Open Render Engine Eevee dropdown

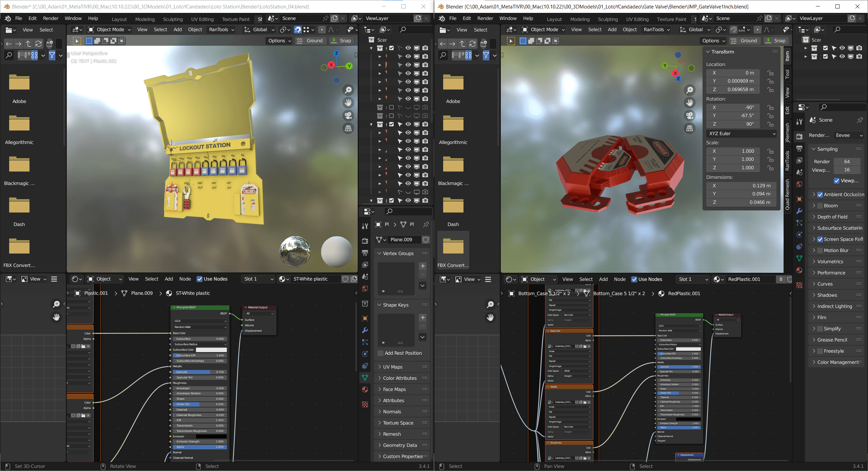[849, 135]
